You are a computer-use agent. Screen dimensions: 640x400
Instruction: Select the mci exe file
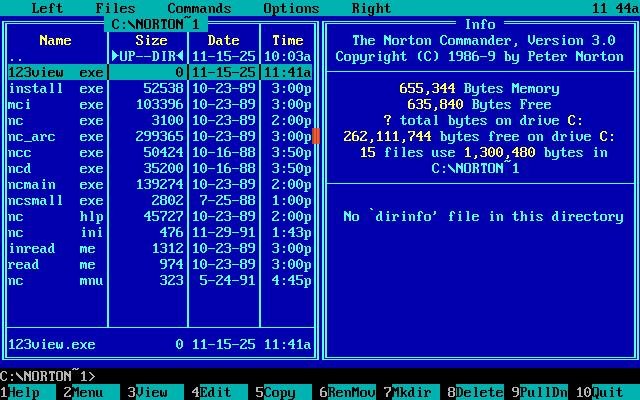[x=160, y=104]
